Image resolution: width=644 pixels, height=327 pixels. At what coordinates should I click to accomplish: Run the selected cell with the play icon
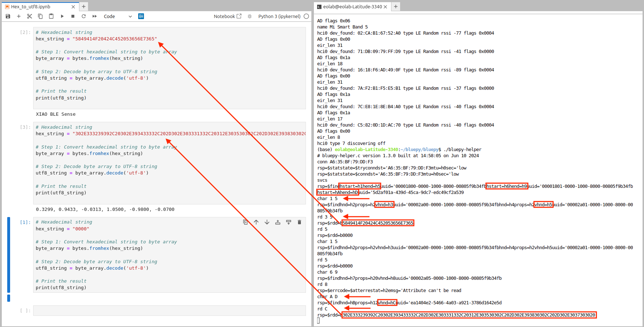tap(62, 16)
